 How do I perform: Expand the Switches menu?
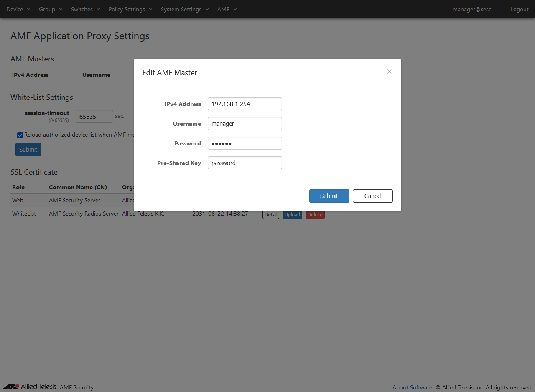[x=85, y=9]
